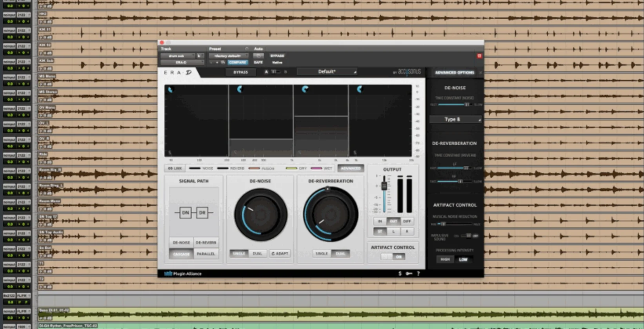This screenshot has width=644, height=329.
Task: Click the output level fader
Action: point(384,186)
